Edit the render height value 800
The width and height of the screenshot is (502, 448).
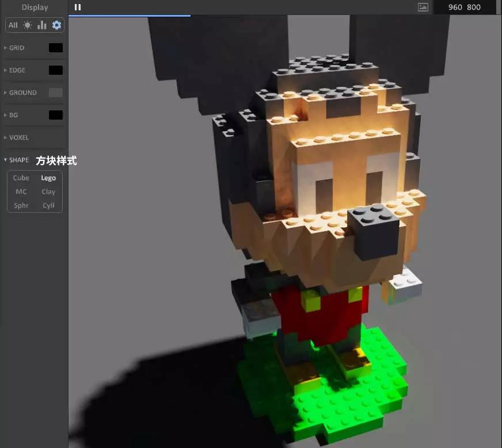[x=474, y=7]
